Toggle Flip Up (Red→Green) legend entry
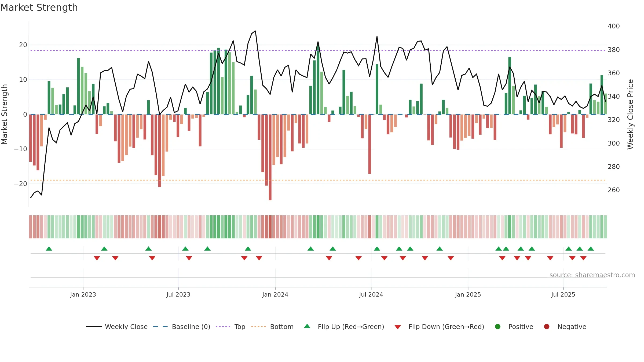This screenshot has height=362, width=644. 344,327
